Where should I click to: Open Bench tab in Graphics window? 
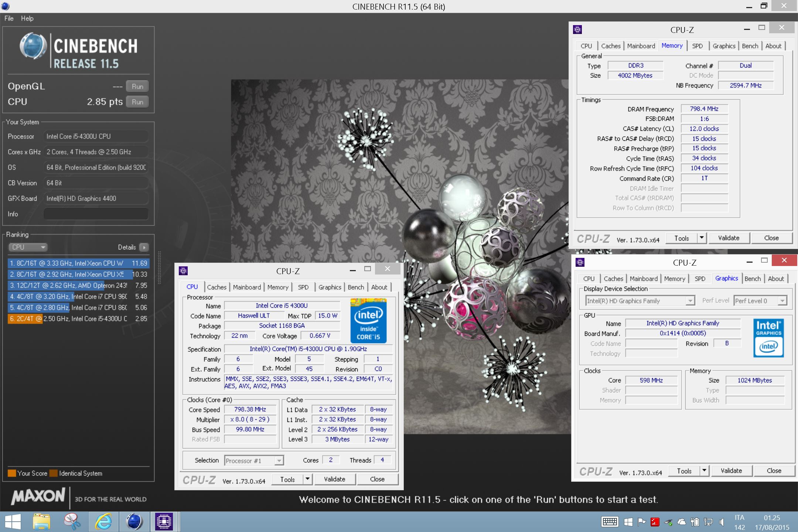click(753, 279)
